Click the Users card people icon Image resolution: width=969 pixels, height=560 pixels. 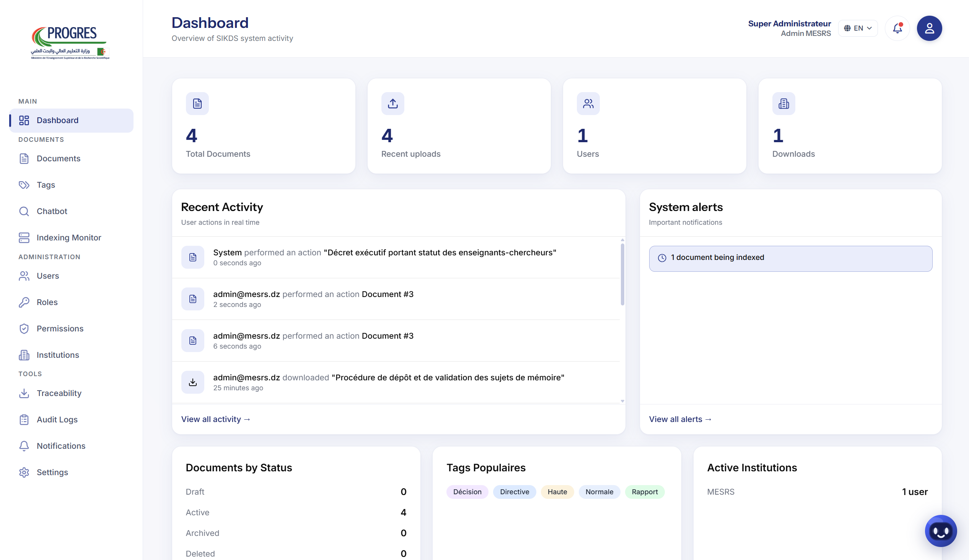click(x=588, y=104)
